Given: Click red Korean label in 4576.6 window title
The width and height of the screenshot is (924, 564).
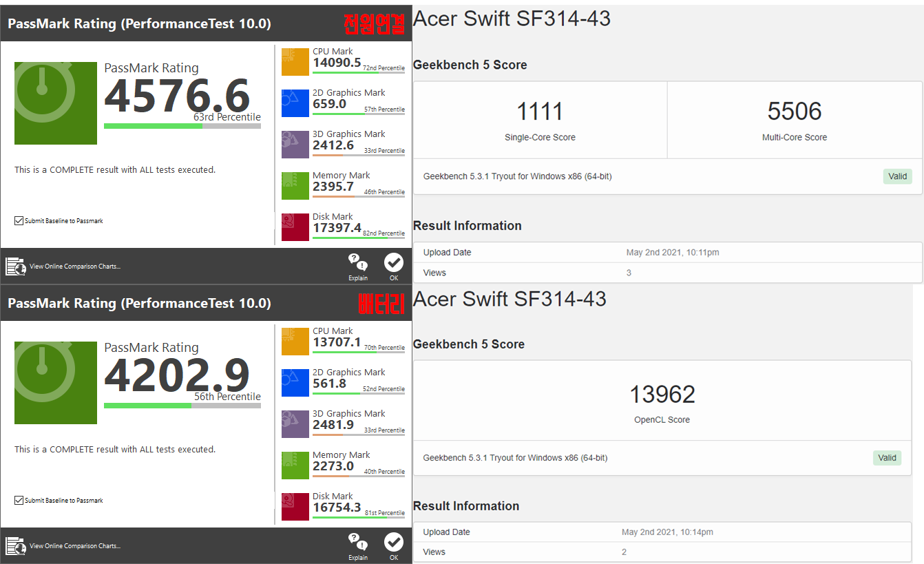Looking at the screenshot, I should pyautogui.click(x=375, y=24).
